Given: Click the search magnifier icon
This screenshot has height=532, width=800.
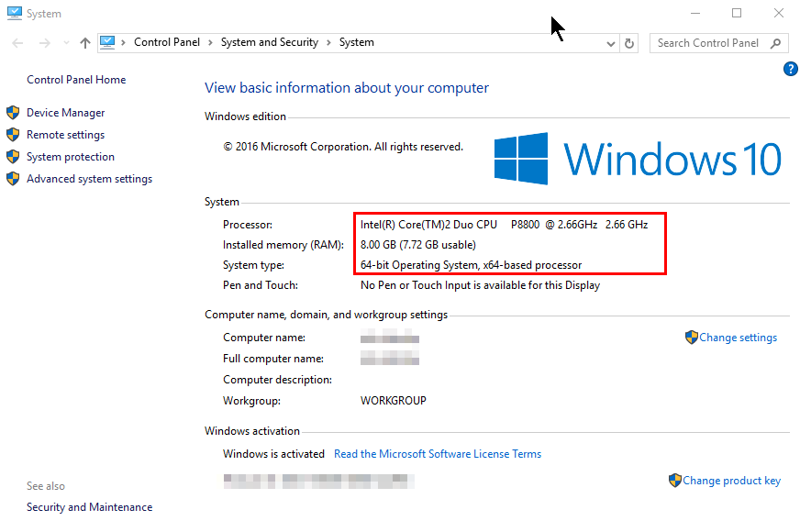Looking at the screenshot, I should (776, 43).
